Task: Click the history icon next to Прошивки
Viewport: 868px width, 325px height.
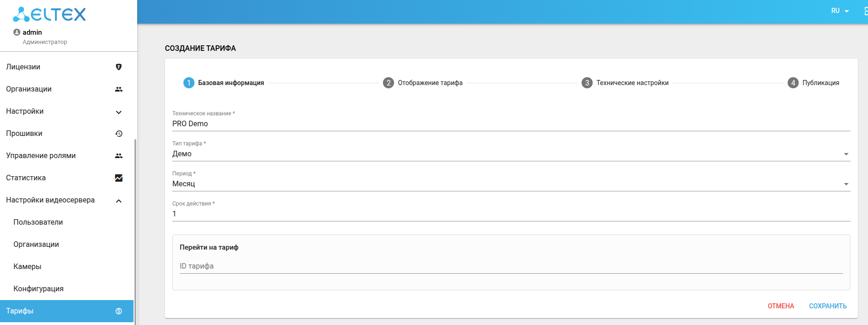Action: (x=119, y=134)
